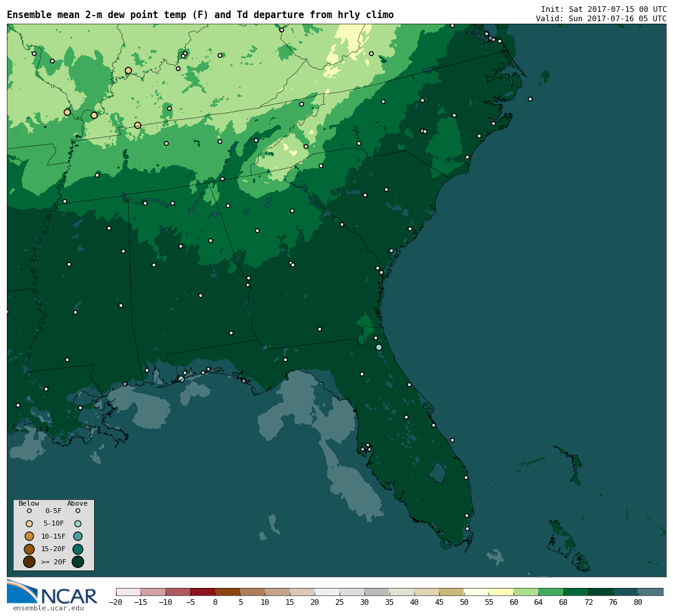Click the Above heading in the legend
673x616 pixels.
77,503
